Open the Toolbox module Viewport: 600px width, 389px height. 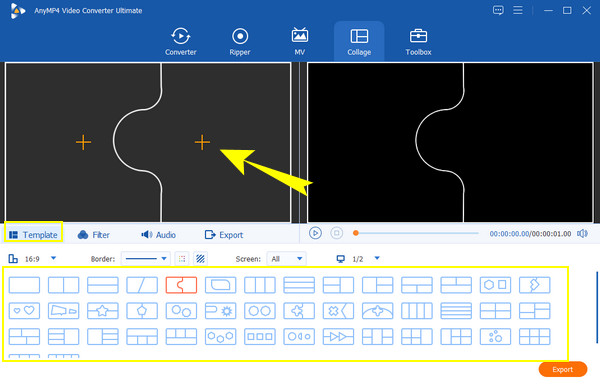pyautogui.click(x=418, y=42)
